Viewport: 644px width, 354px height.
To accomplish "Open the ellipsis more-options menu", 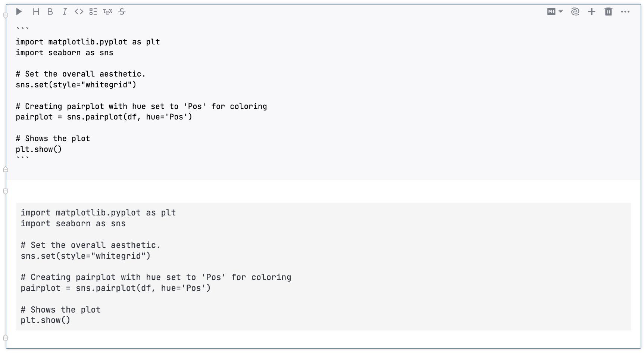I will coord(625,12).
